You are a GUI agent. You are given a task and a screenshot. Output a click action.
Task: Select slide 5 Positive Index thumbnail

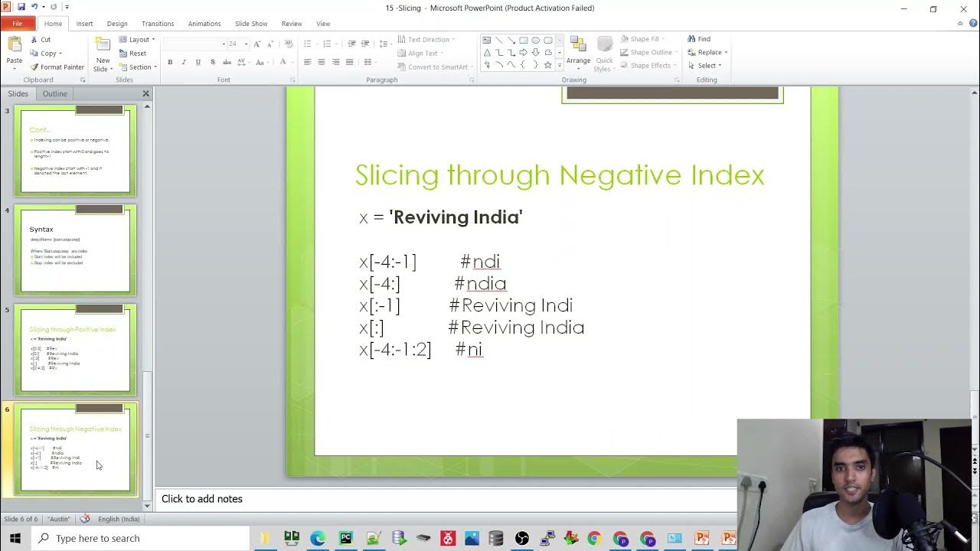75,350
